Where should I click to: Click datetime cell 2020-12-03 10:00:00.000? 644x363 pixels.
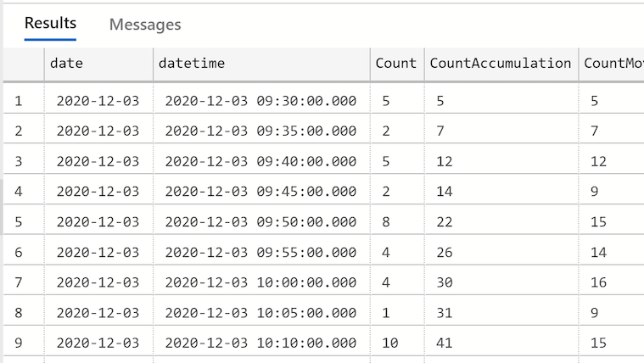click(261, 282)
